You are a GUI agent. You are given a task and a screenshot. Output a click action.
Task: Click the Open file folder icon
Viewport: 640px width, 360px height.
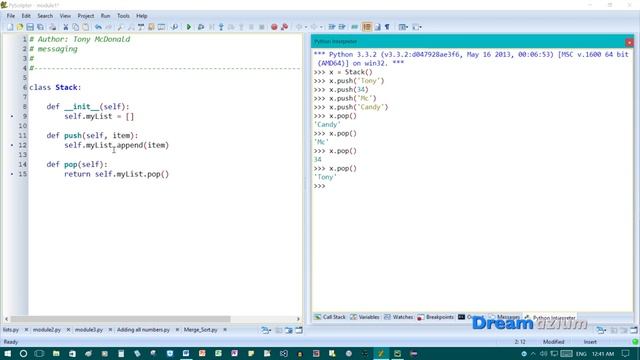(20, 27)
